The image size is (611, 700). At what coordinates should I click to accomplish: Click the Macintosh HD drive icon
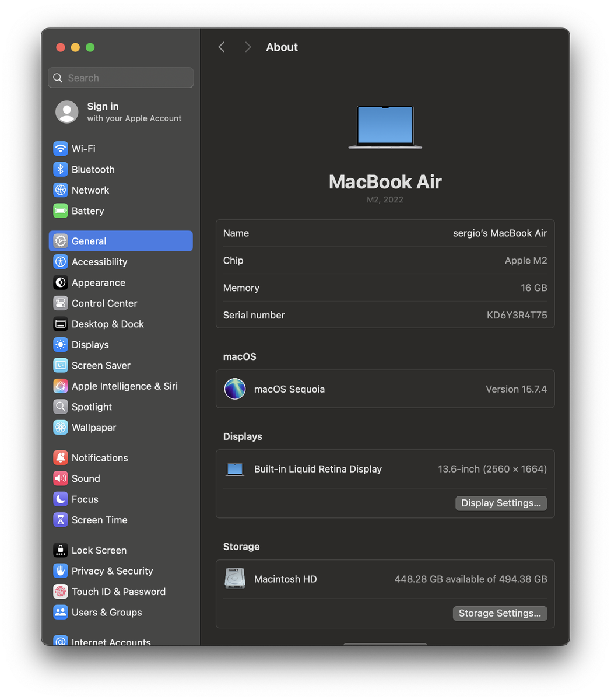tap(235, 579)
